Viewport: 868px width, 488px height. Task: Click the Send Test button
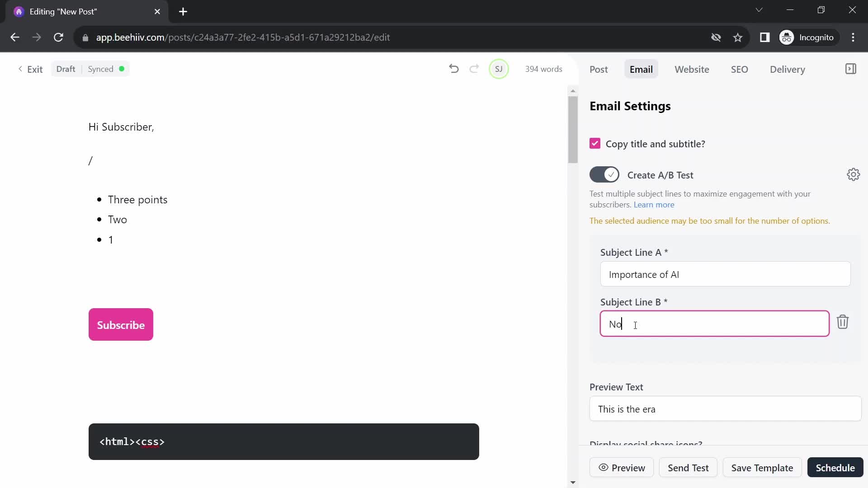(688, 468)
